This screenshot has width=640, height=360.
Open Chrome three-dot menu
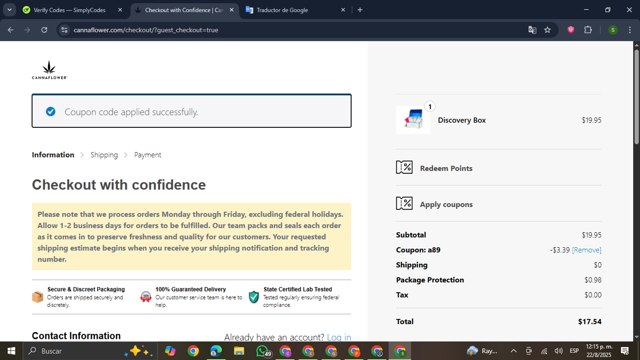coord(630,30)
